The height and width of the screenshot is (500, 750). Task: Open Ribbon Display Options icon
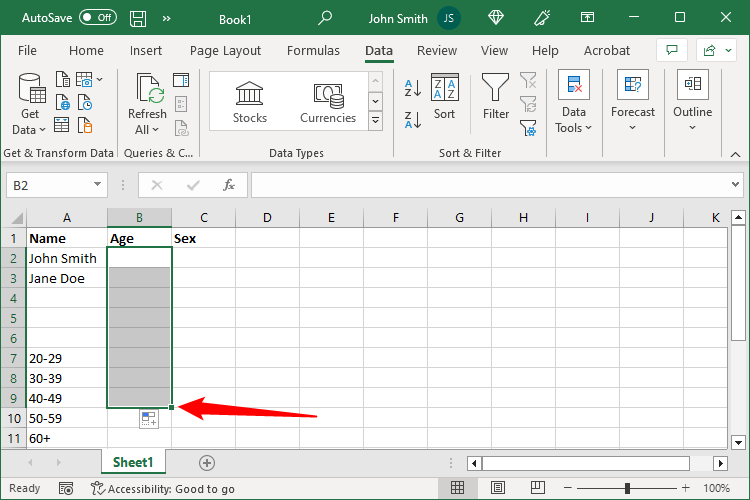(587, 18)
